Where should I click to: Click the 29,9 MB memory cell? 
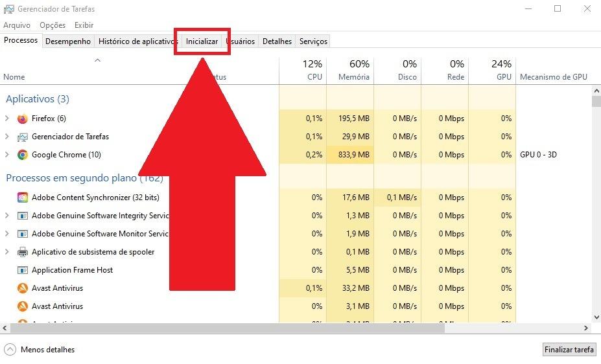350,136
